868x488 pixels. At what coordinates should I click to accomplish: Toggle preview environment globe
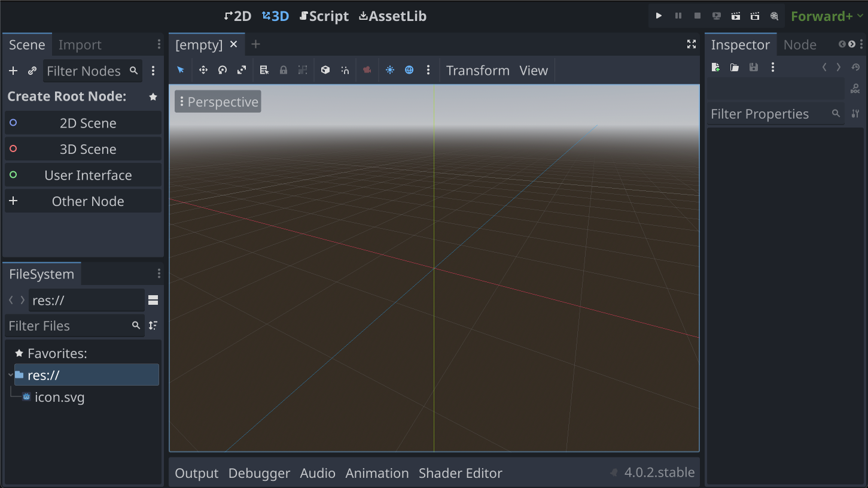[409, 70]
